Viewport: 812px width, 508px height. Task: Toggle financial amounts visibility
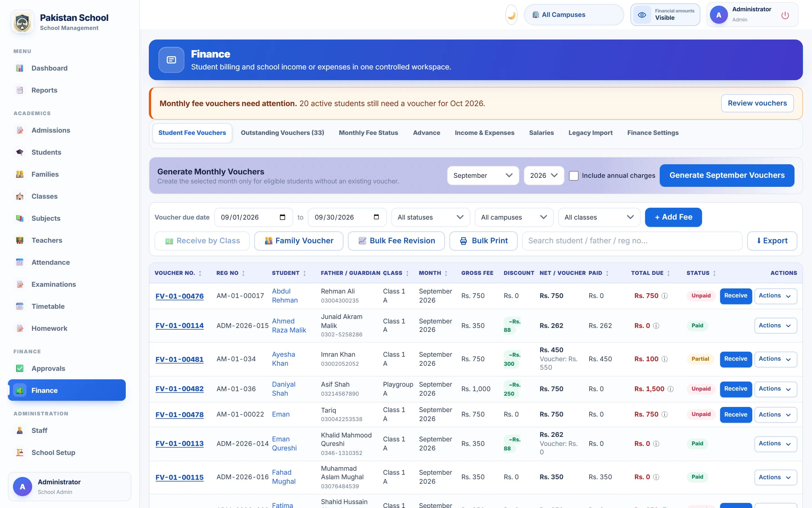(x=665, y=15)
